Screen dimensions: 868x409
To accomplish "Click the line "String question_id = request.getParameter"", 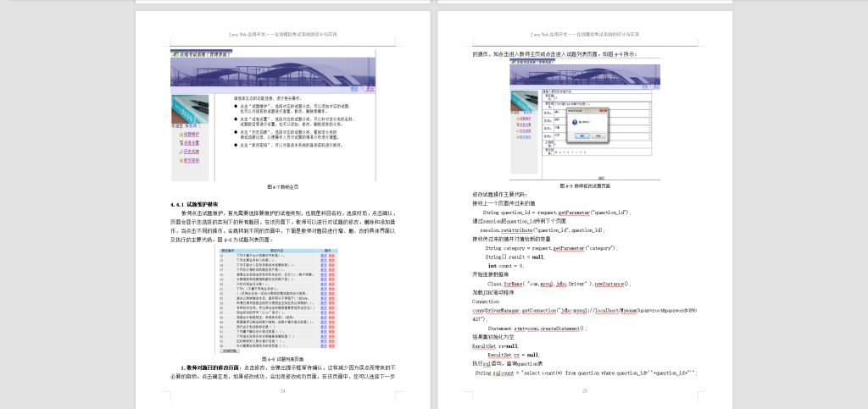I will click(x=557, y=213).
